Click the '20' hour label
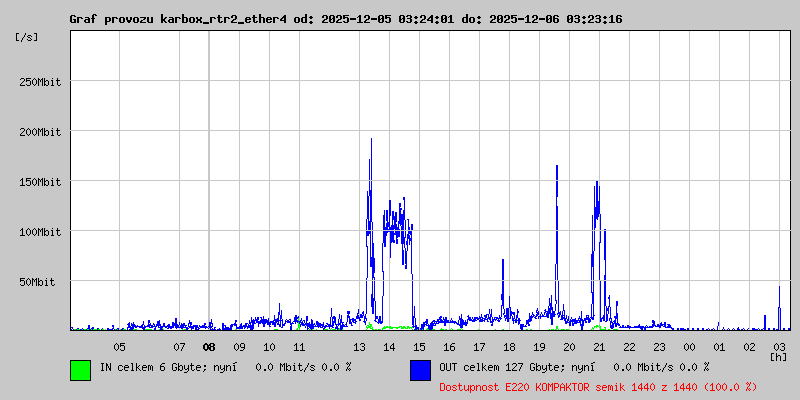 point(569,347)
